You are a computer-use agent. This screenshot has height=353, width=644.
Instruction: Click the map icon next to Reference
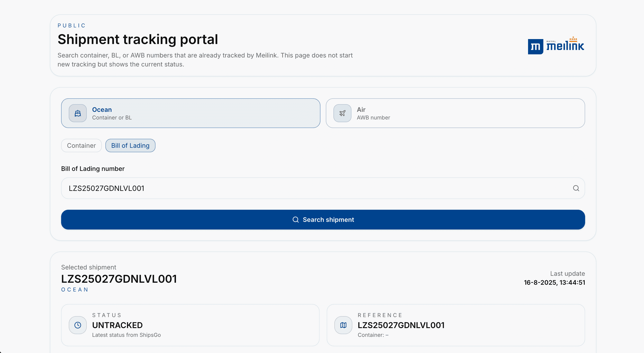coord(343,325)
